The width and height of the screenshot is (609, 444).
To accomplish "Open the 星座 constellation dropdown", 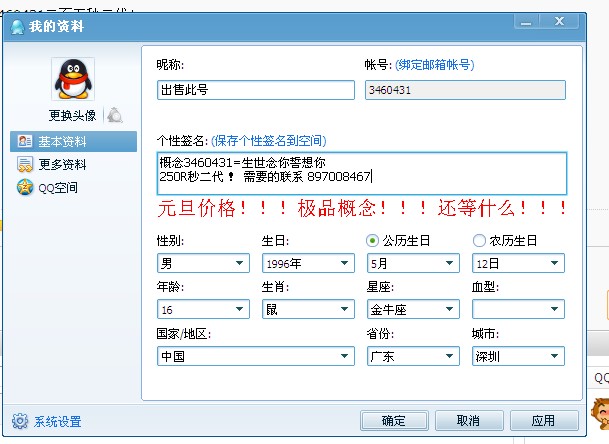I will [413, 309].
